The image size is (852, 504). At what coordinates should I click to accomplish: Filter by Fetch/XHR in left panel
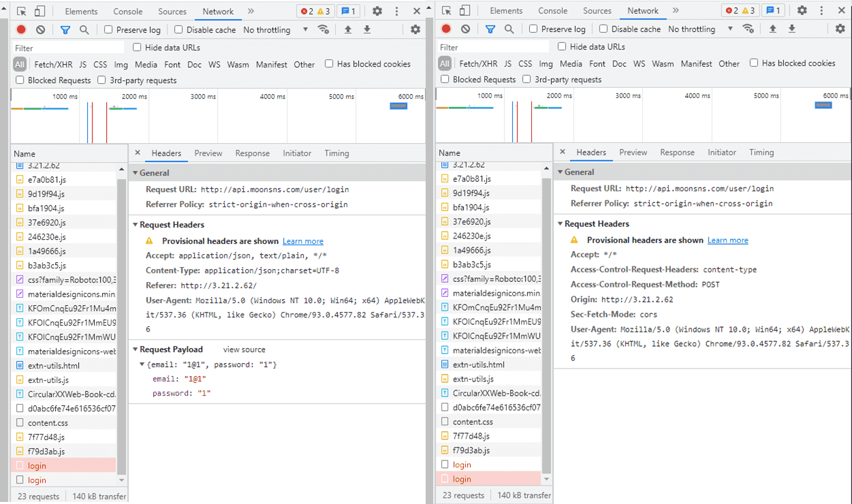(53, 65)
